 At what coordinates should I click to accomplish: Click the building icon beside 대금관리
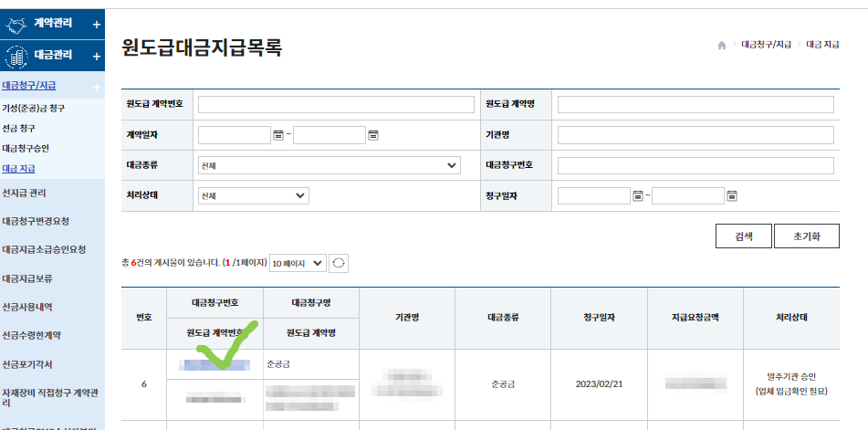[16, 56]
